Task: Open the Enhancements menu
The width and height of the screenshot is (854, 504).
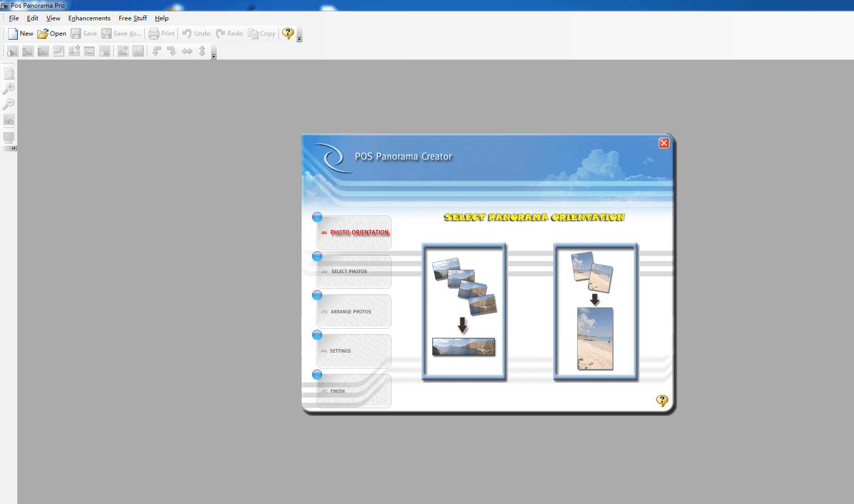Action: click(x=89, y=18)
